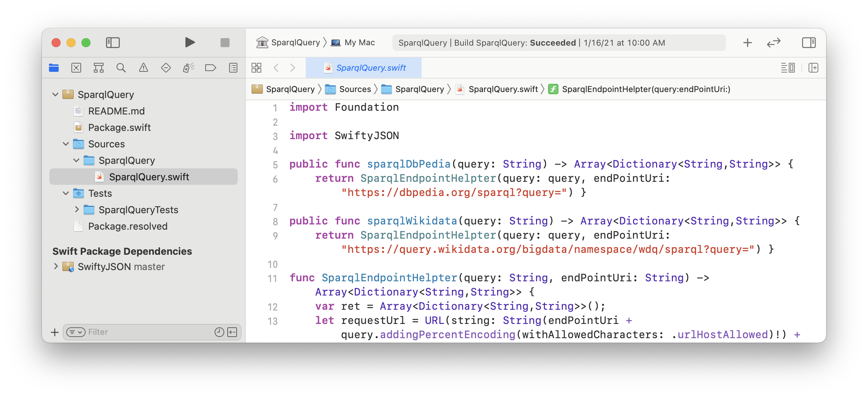Open the Issue navigator
868x398 pixels.
coord(144,68)
